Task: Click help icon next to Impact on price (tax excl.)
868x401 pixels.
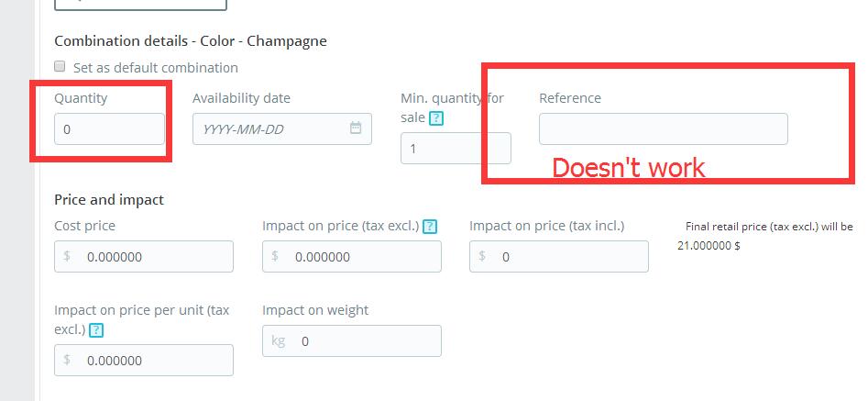Action: click(430, 227)
